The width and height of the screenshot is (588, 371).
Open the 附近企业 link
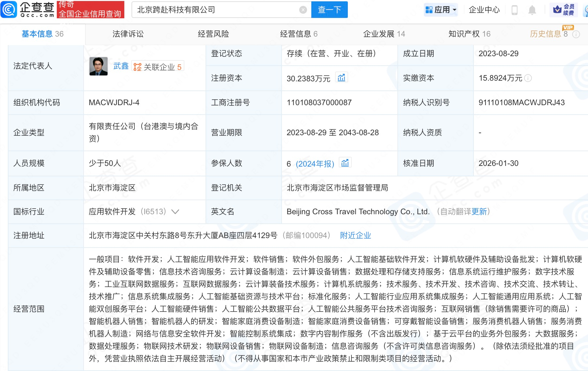point(355,235)
